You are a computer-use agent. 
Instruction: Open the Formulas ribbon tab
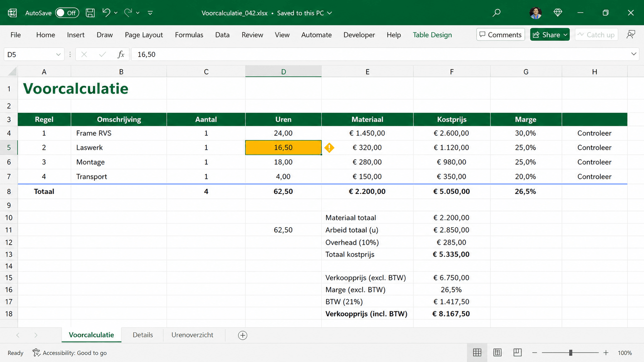coord(189,35)
